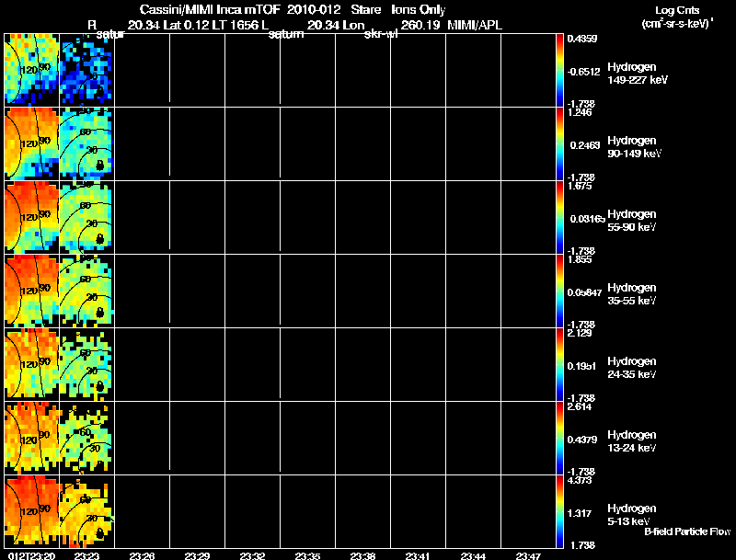736x560 pixels.
Task: Click the 0.4379 color scale value
Action: [582, 440]
